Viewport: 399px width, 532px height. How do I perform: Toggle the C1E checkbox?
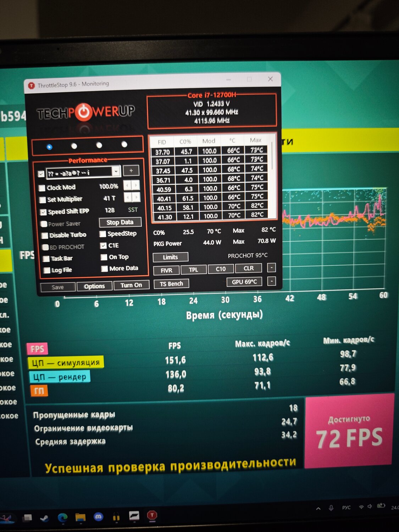tap(104, 245)
